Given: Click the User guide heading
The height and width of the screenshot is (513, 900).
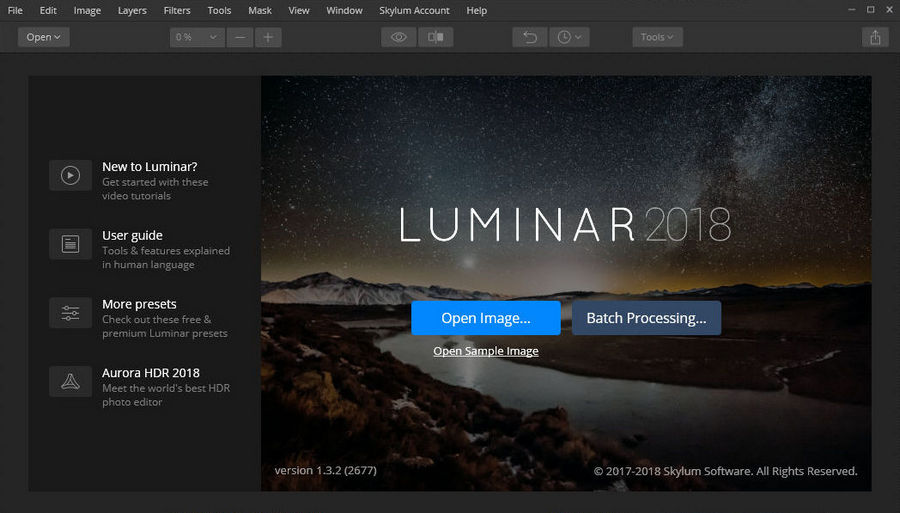Looking at the screenshot, I should [x=132, y=235].
